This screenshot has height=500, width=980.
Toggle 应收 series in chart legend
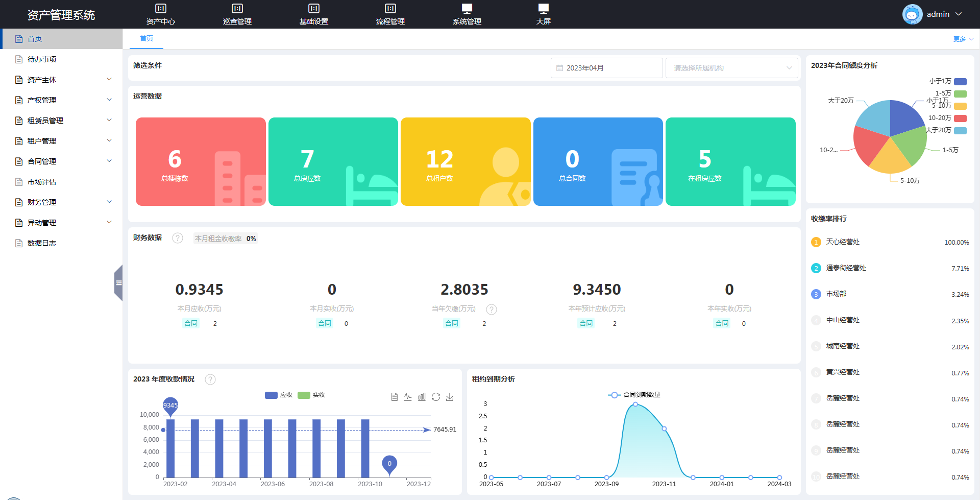click(279, 395)
